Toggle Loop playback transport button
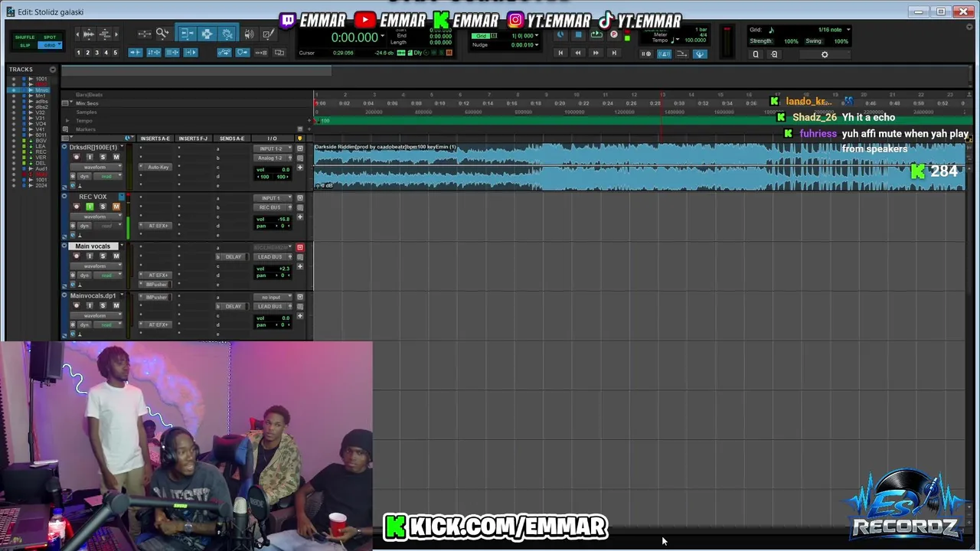Image resolution: width=980 pixels, height=551 pixels. pyautogui.click(x=596, y=34)
